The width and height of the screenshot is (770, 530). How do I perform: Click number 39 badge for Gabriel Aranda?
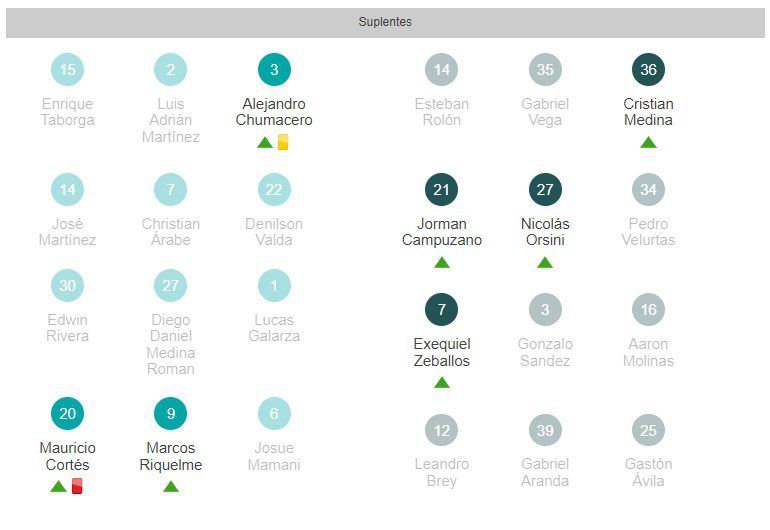point(545,430)
